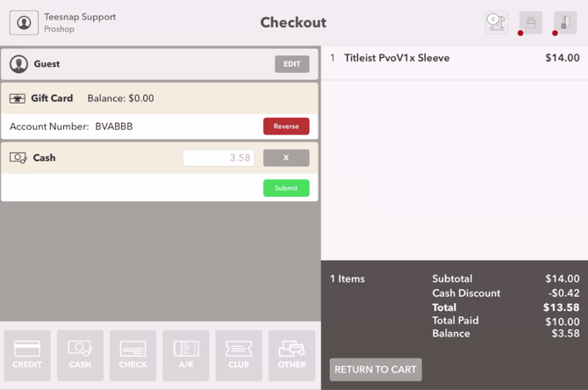
Task: Click the Cash row money icon
Action: [18, 157]
